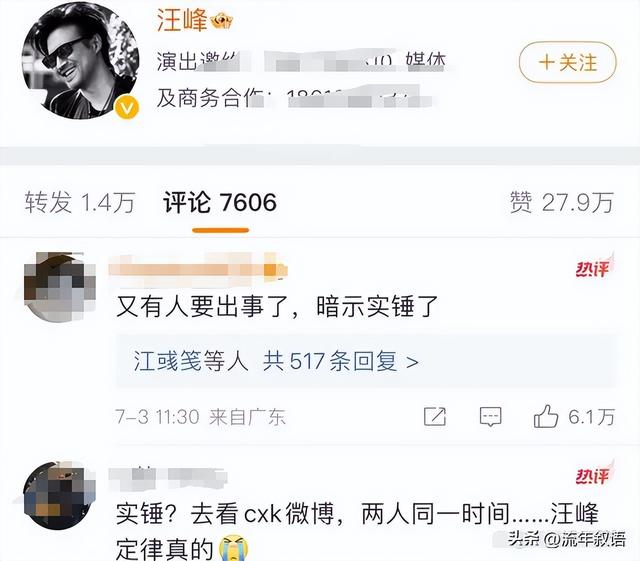The image size is (640, 561).
Task: Open 汪峰's profile avatar photo
Action: 81,61
